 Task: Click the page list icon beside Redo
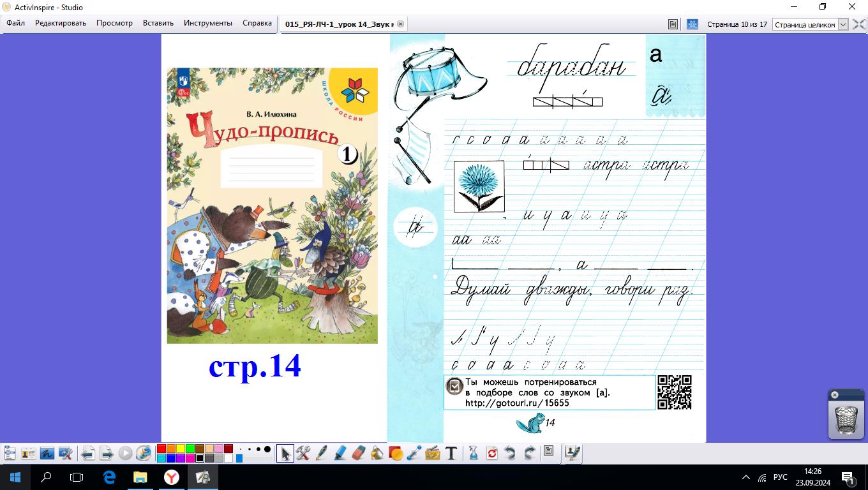(x=548, y=451)
